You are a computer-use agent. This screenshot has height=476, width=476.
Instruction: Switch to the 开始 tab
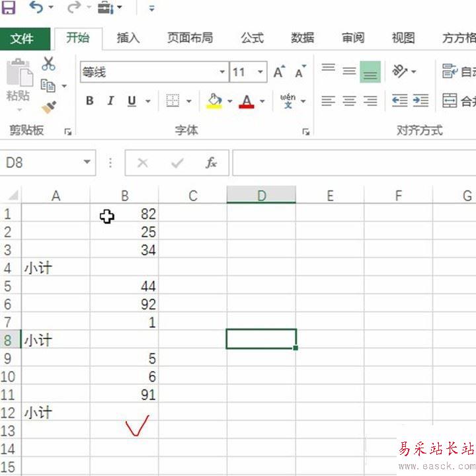point(78,38)
